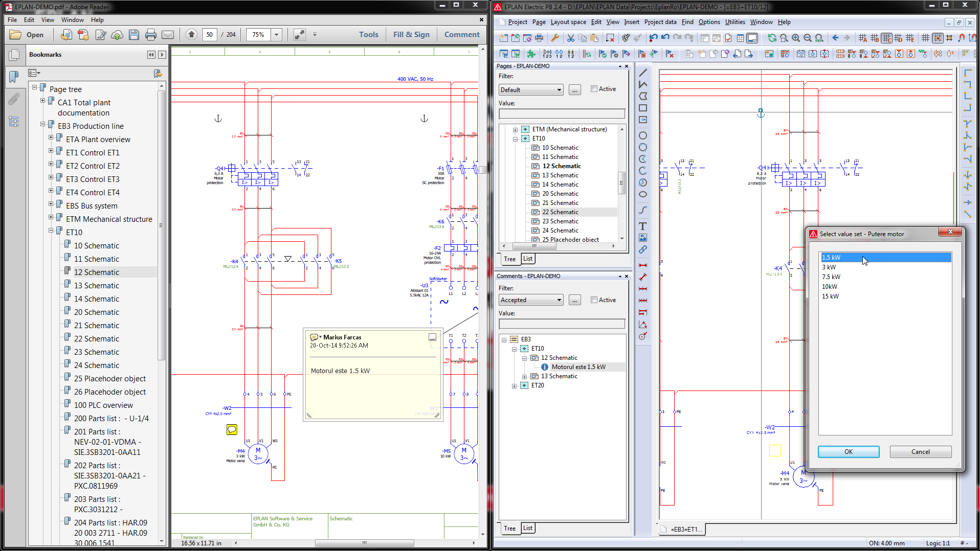Select the Text tool in EPLAN drawing toolbar
Image resolution: width=980 pixels, height=551 pixels.
(x=643, y=226)
